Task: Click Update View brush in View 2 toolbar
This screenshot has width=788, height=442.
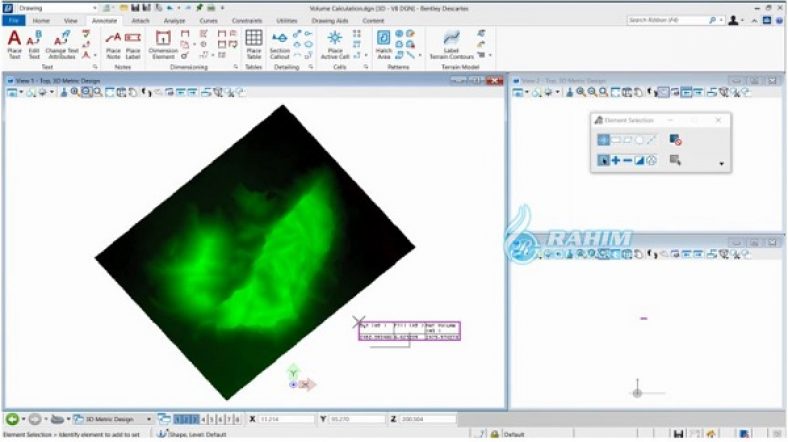Action: (570, 92)
